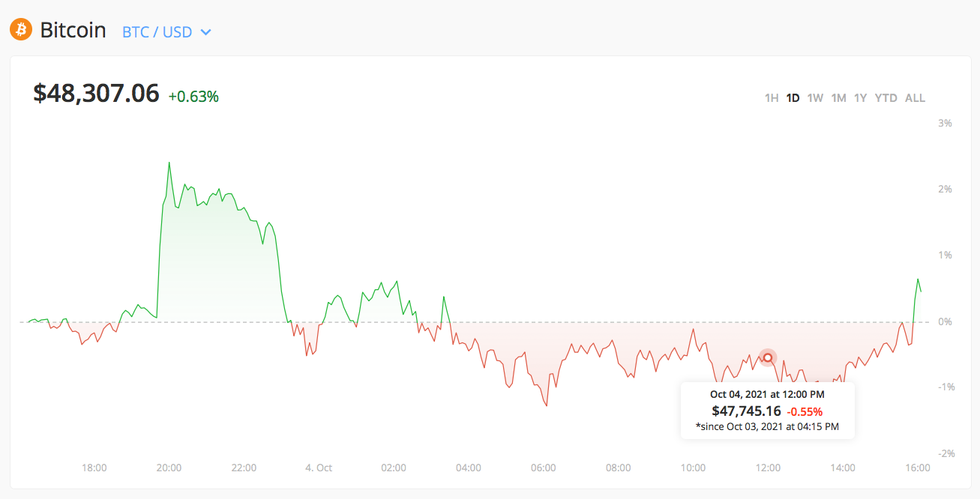This screenshot has height=499, width=980.
Task: Switch chart to 1W range
Action: pos(815,98)
